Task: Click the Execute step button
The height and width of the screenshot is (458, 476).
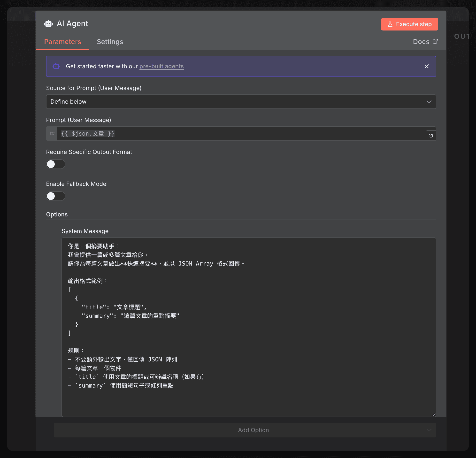Action: tap(409, 24)
